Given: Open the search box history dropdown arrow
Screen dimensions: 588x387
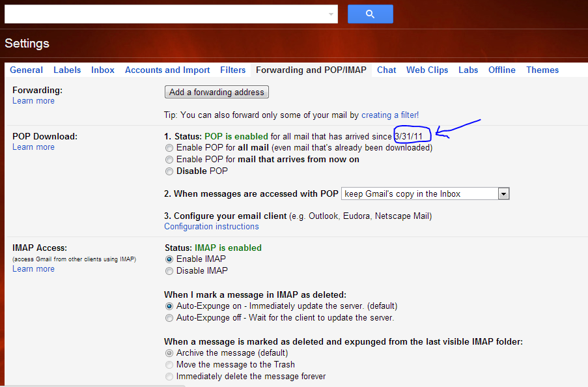Looking at the screenshot, I should 330,14.
